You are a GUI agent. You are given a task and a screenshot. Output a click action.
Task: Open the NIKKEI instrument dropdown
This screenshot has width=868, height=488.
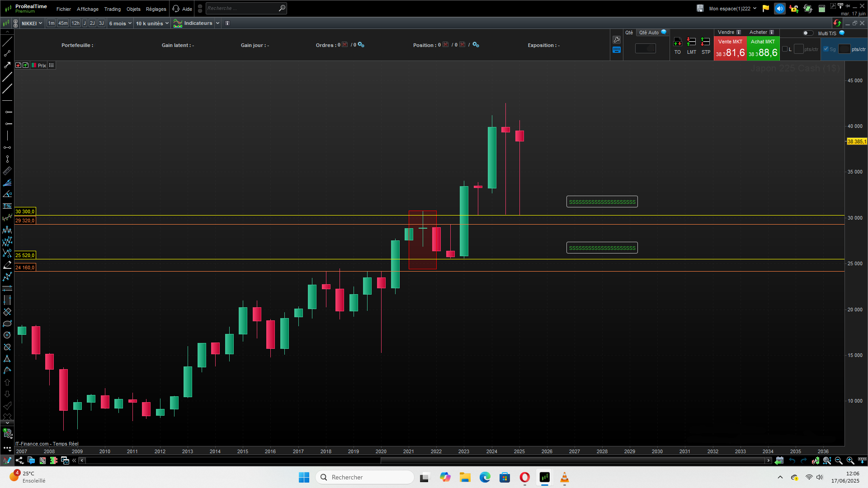pyautogui.click(x=32, y=23)
